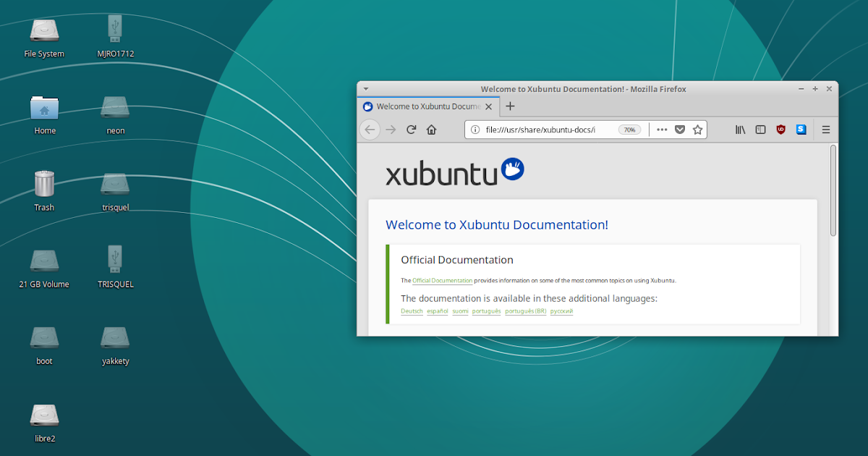Open page actions three-dot menu
This screenshot has height=456, width=868.
pos(662,130)
